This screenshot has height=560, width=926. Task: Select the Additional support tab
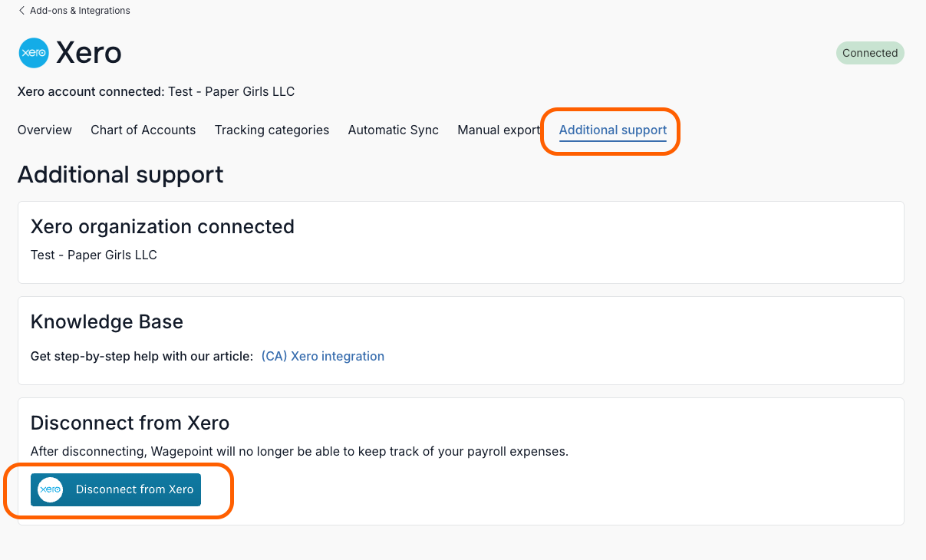click(613, 130)
